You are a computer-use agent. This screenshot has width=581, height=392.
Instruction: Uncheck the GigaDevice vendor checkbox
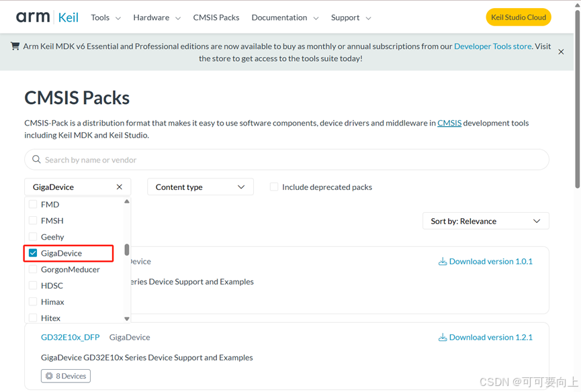point(33,253)
